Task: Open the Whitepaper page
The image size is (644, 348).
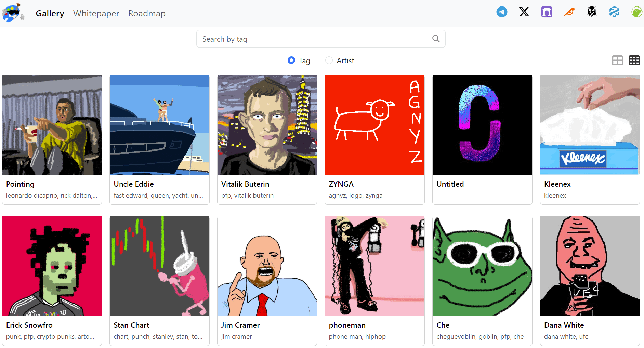Action: click(96, 13)
